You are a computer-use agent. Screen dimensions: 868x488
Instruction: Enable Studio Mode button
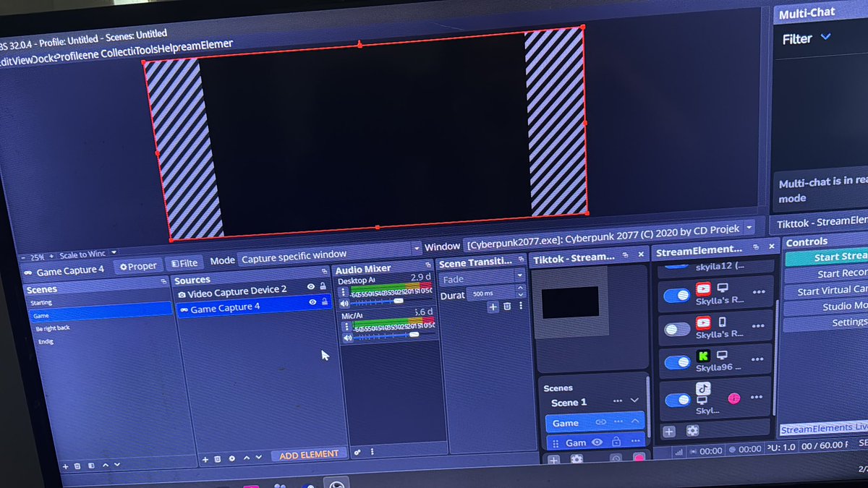coord(827,306)
